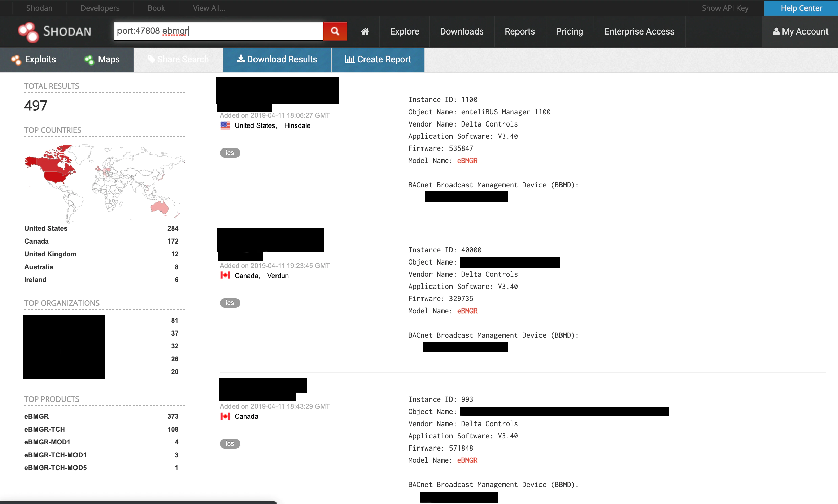Image resolution: width=838 pixels, height=504 pixels.
Task: Open the Book top-bar link
Action: tap(156, 8)
